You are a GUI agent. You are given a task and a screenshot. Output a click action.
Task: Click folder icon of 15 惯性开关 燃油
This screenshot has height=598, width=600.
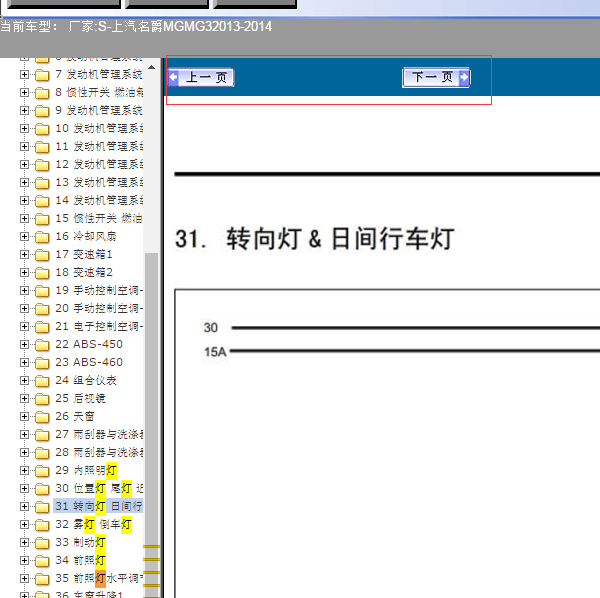point(42,219)
